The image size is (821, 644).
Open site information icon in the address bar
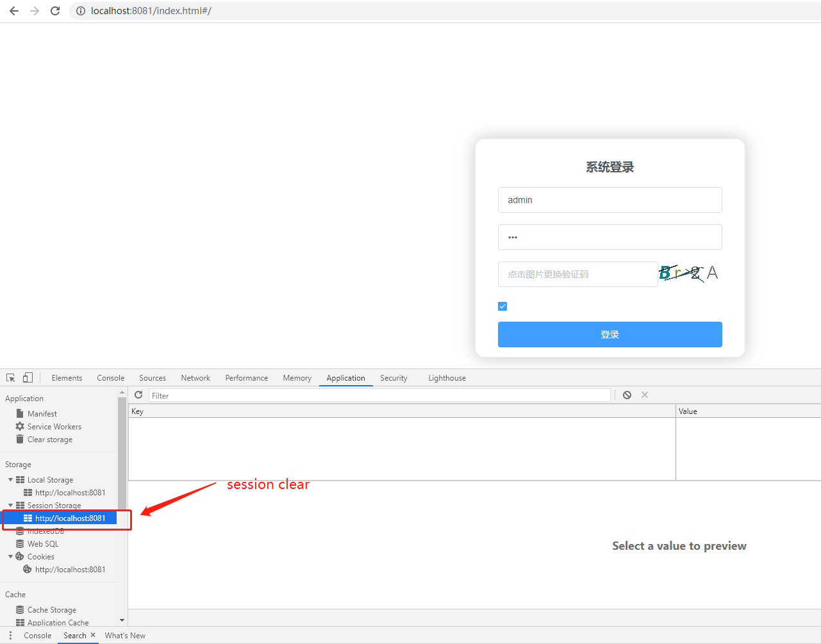click(80, 10)
